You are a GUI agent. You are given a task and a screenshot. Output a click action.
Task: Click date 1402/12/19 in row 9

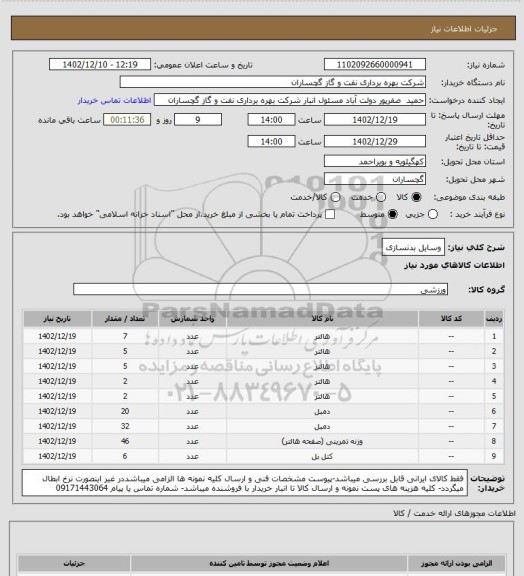[57, 456]
